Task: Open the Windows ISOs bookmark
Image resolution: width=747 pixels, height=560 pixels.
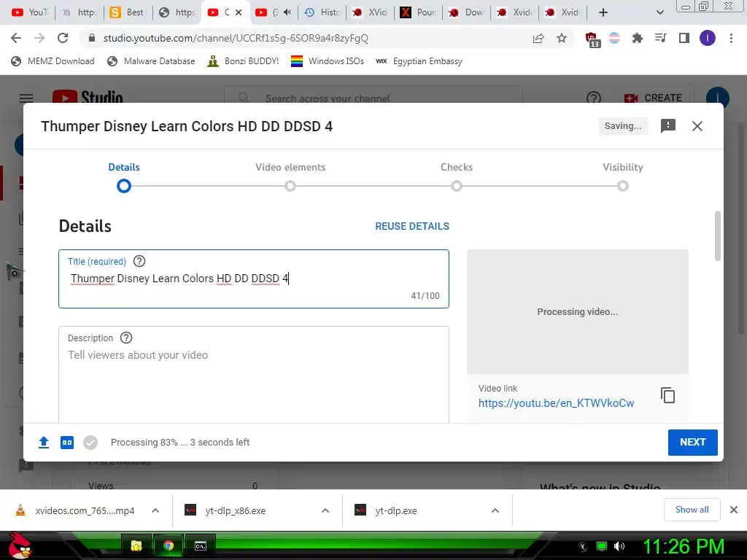Action: [x=328, y=61]
